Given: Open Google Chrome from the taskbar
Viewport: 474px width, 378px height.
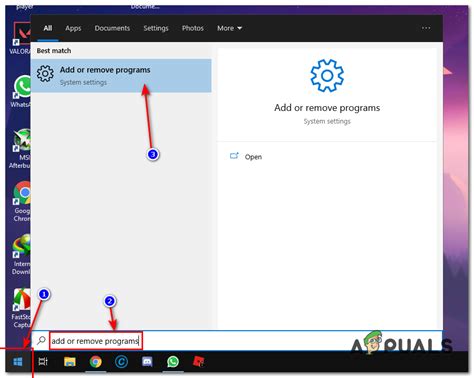Looking at the screenshot, I should click(x=96, y=361).
